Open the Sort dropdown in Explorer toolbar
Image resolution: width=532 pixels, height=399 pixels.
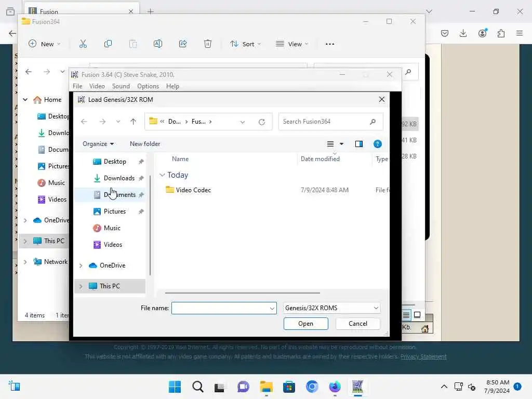click(x=245, y=44)
